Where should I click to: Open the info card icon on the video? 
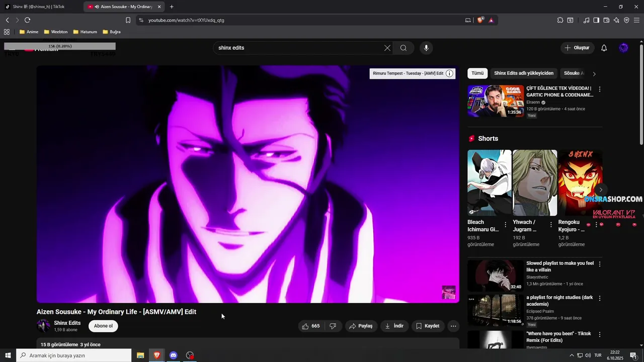(450, 73)
